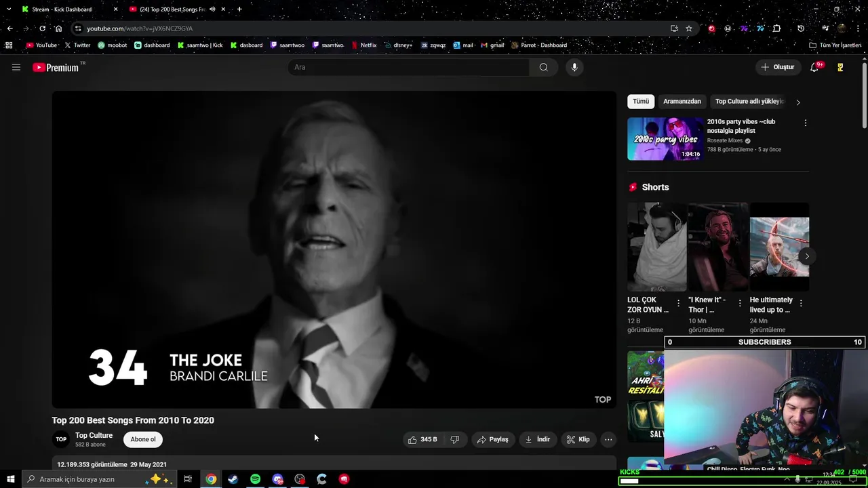This screenshot has width=868, height=488.
Task: Open more actions three-dot menu below video
Action: pyautogui.click(x=608, y=439)
